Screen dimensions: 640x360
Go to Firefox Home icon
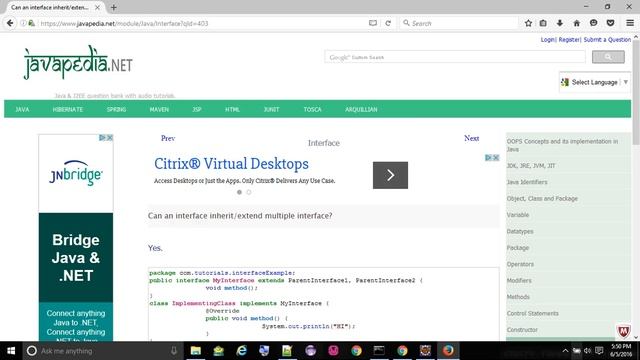click(x=576, y=23)
